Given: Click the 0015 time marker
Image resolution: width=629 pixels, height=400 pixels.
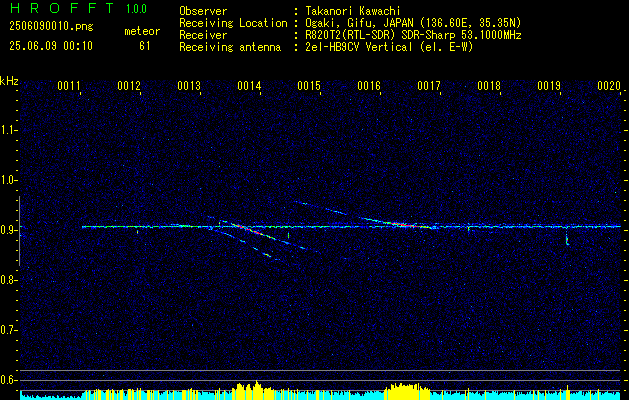Looking at the screenshot, I should [x=309, y=86].
